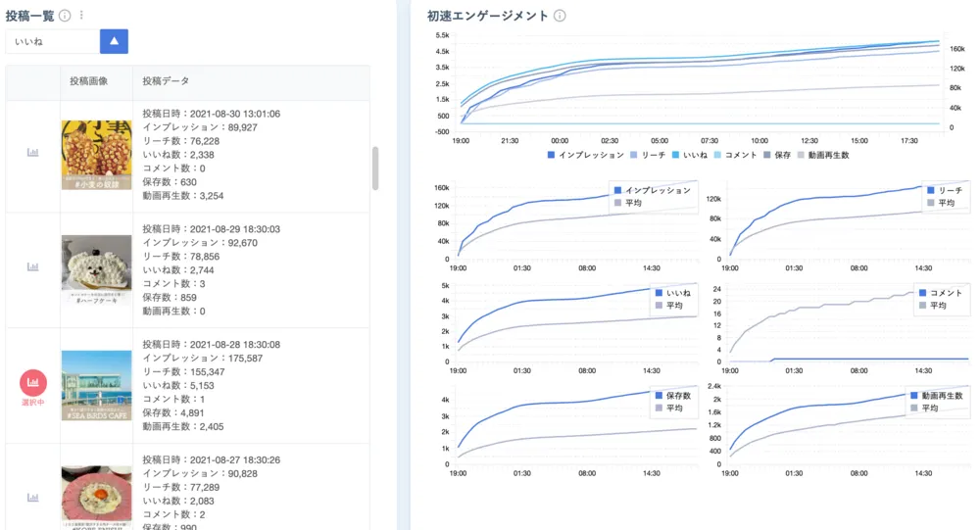The width and height of the screenshot is (980, 530).
Task: Click the 投稿データ column header
Action: pyautogui.click(x=166, y=81)
